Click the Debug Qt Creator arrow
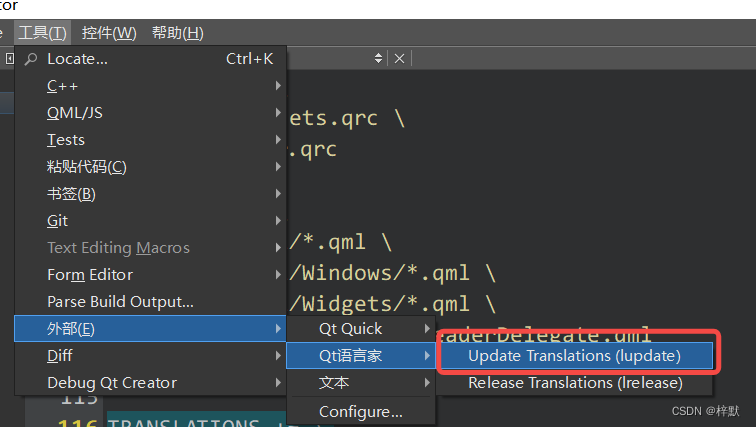This screenshot has width=756, height=427. pos(278,383)
